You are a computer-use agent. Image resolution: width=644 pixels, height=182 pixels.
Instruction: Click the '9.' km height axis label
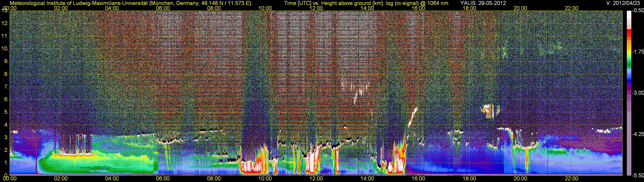pos(6,61)
